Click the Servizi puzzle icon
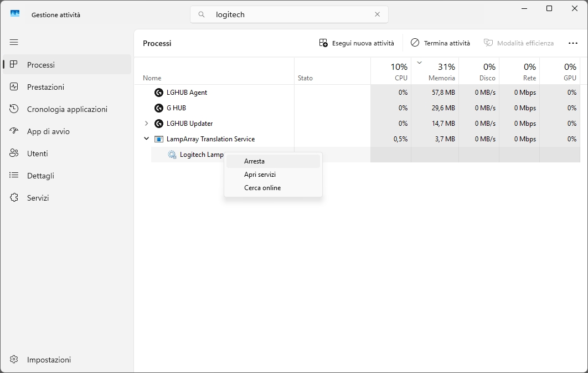Image resolution: width=588 pixels, height=373 pixels. pyautogui.click(x=14, y=197)
